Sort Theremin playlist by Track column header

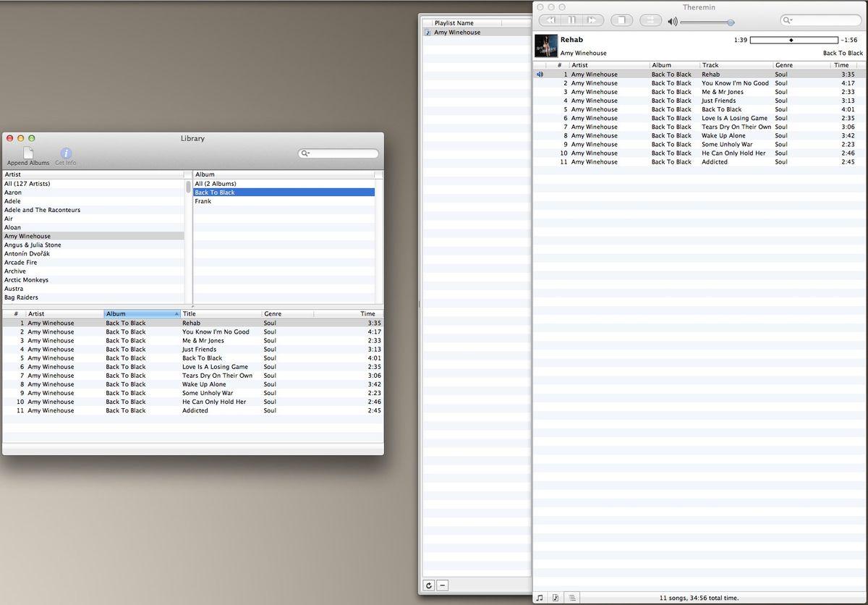coord(736,65)
